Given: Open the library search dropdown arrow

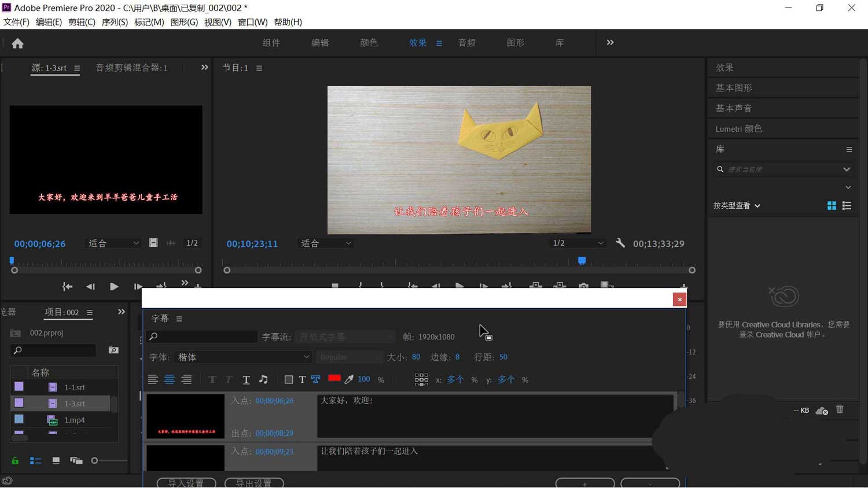Looking at the screenshot, I should click(847, 169).
